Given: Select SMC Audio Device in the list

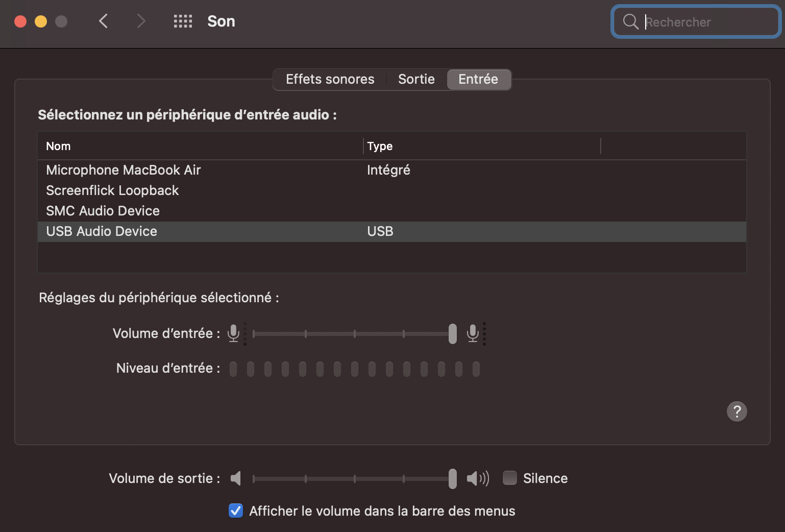Looking at the screenshot, I should 392,211.
